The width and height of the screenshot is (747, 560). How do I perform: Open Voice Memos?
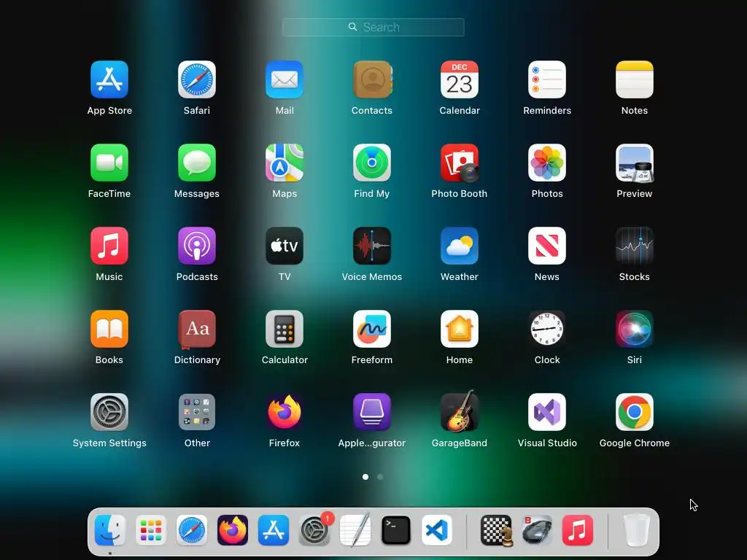point(372,246)
